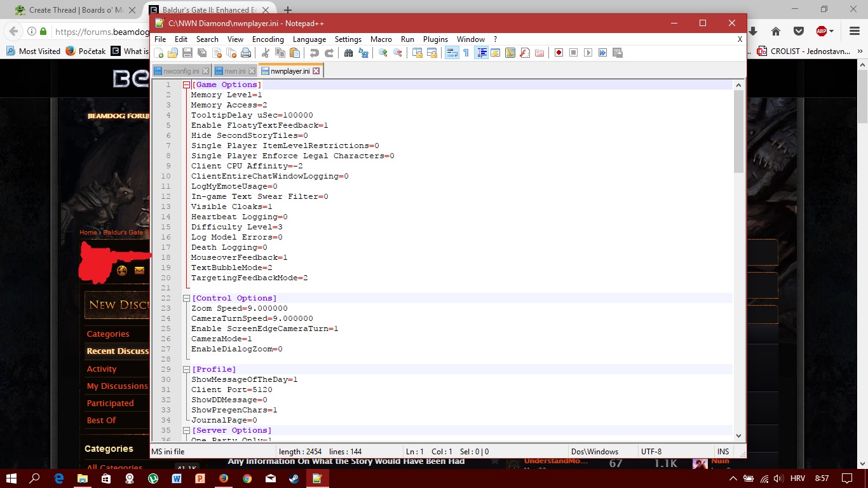Click the Cut scissors icon

pos(266,53)
